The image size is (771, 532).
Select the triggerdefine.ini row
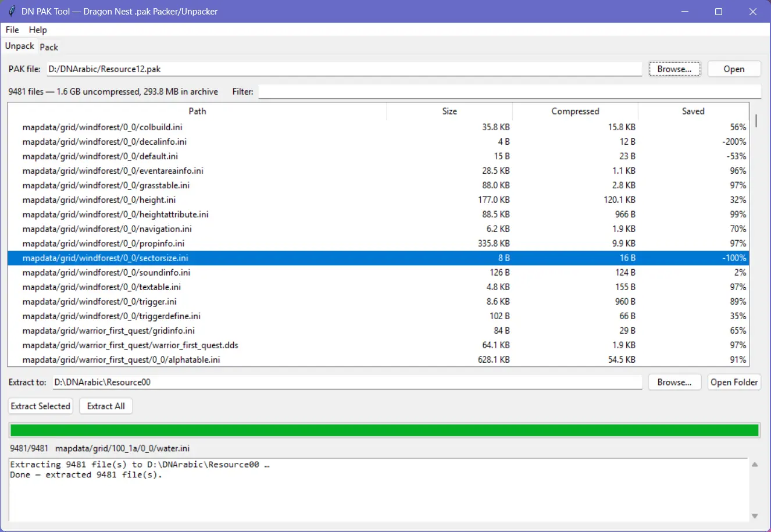[x=378, y=316]
